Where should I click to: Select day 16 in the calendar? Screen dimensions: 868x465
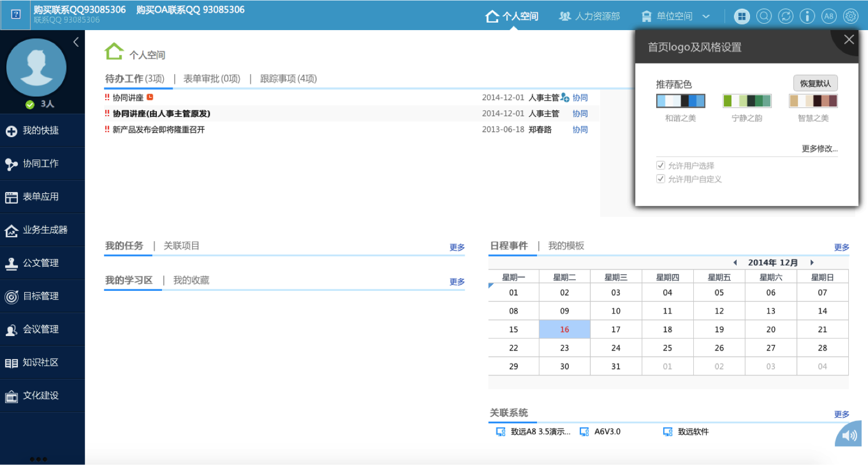coord(564,330)
